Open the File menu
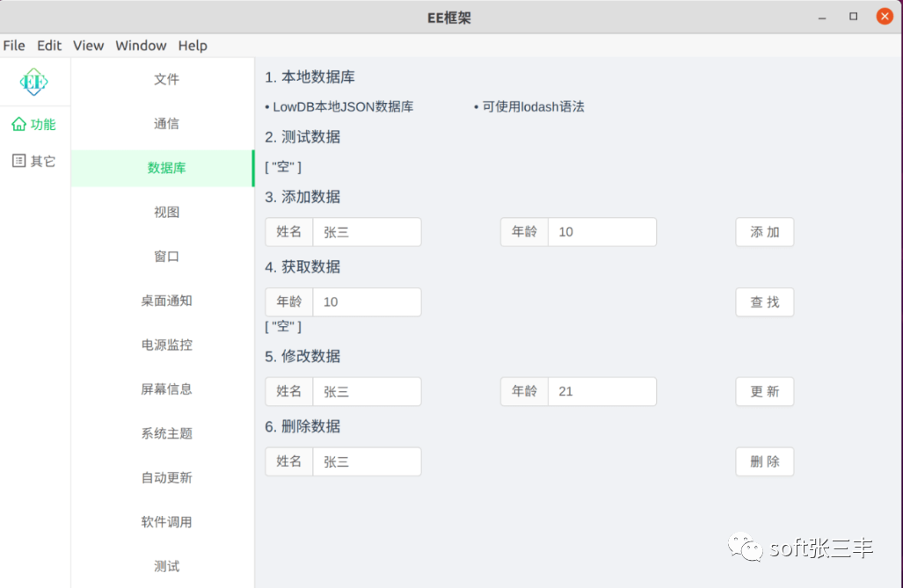This screenshot has width=903, height=588. pyautogui.click(x=14, y=46)
